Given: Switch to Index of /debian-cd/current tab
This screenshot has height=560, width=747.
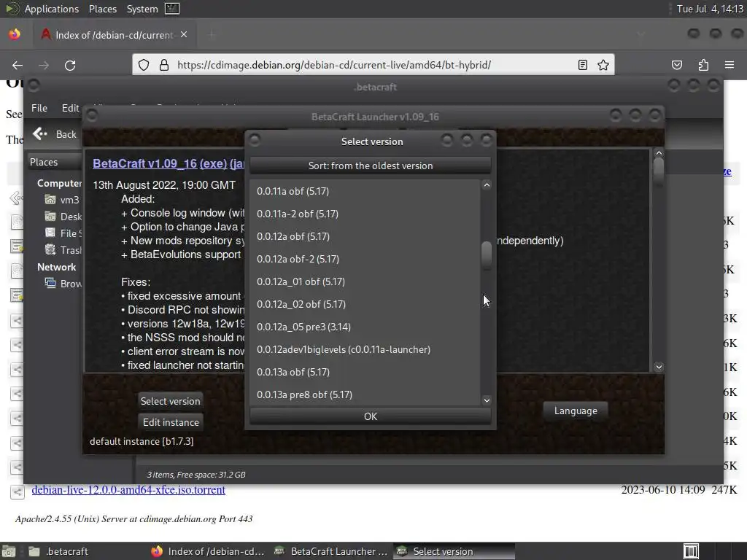Looking at the screenshot, I should click(113, 35).
